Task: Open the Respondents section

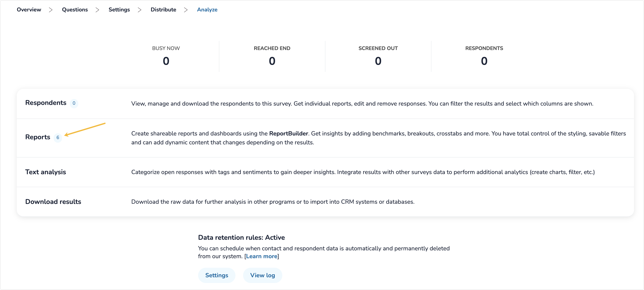Action: tap(46, 103)
